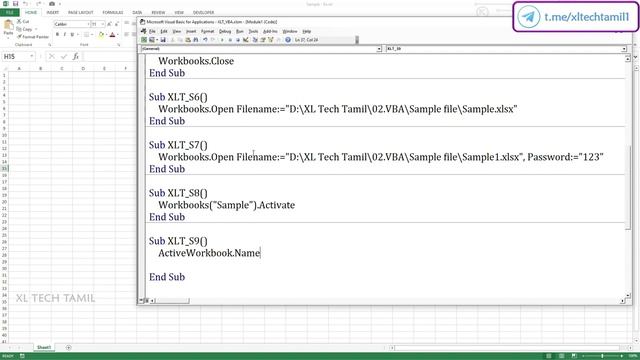The width and height of the screenshot is (640, 360).
Task: Open Project Explorer from the VBA toolbar
Action: coord(255,40)
